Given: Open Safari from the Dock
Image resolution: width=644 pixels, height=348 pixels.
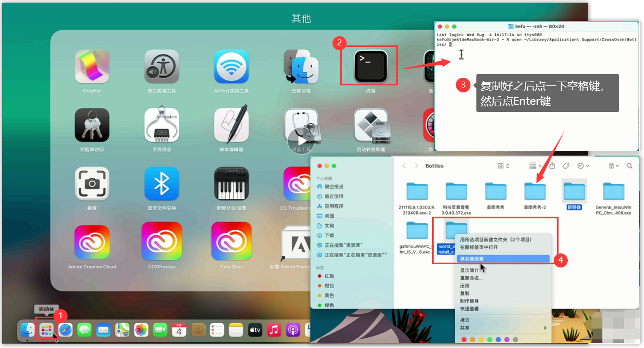Looking at the screenshot, I should [65, 329].
